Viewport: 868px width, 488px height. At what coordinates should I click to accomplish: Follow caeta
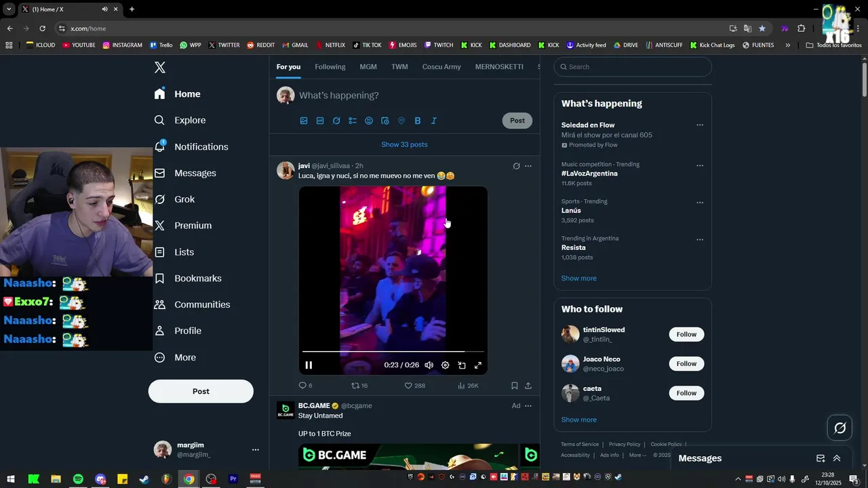tap(686, 393)
